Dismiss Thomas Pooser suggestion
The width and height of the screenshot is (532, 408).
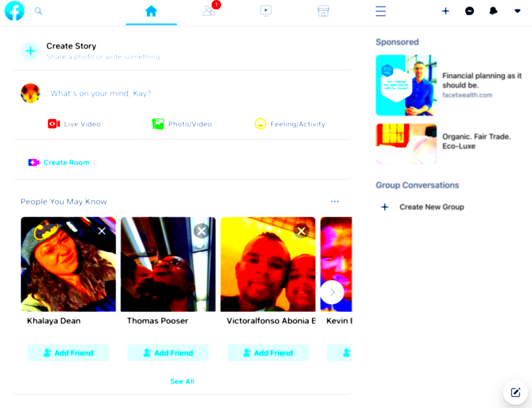click(x=201, y=231)
